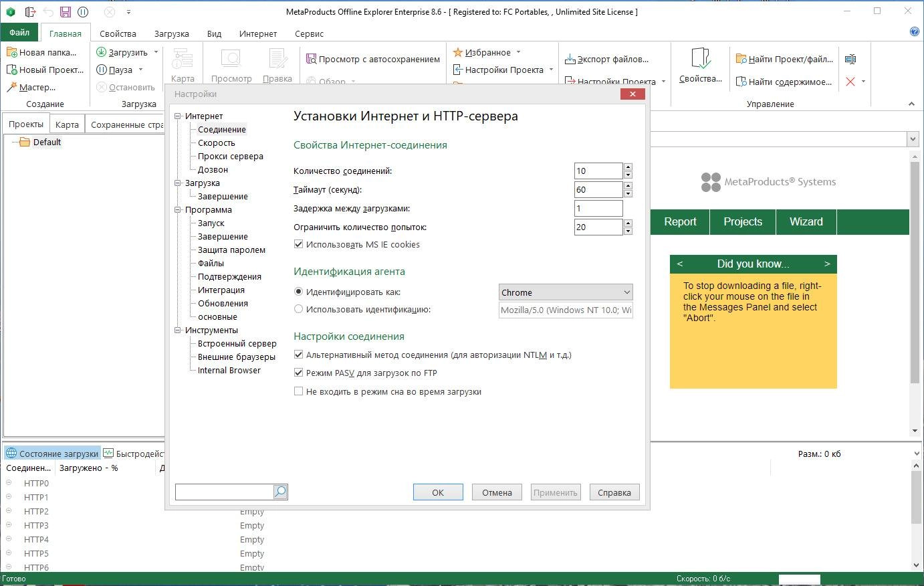Collapse the Загрузка tree node in settings
The height and width of the screenshot is (586, 924).
coord(179,183)
